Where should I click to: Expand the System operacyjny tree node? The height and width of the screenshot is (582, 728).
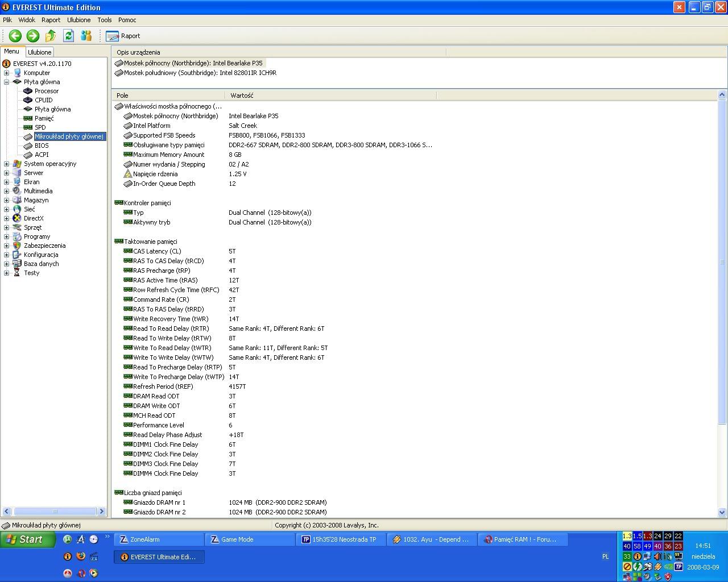pos(6,164)
